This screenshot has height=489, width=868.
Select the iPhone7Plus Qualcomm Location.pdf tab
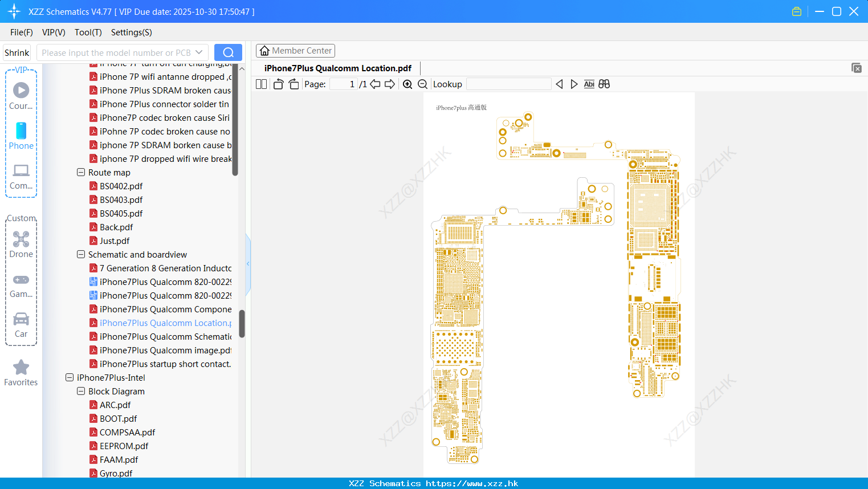click(x=338, y=68)
